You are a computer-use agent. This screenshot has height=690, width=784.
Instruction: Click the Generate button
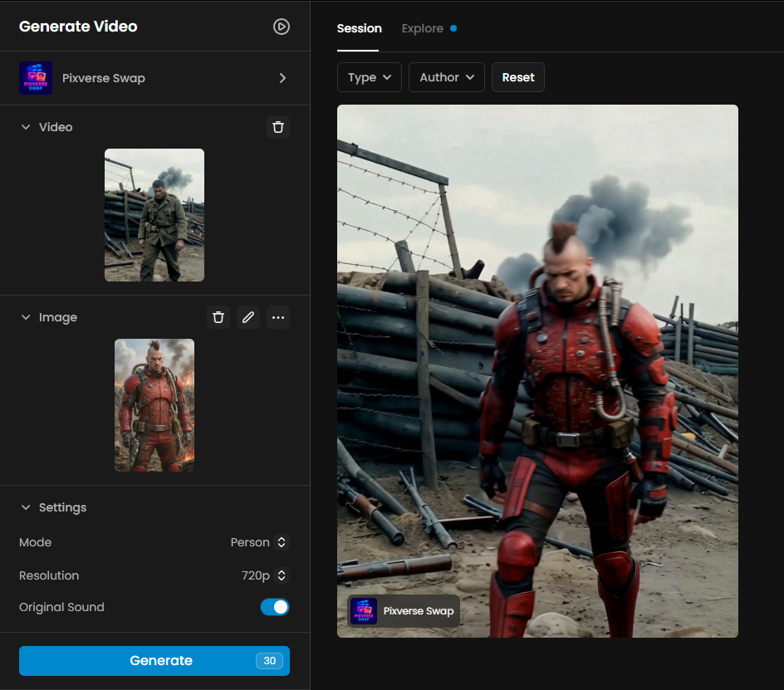[154, 661]
